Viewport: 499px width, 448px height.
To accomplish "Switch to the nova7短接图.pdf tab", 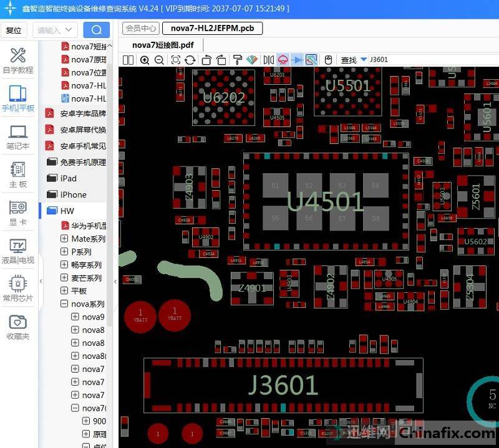I will (x=162, y=45).
